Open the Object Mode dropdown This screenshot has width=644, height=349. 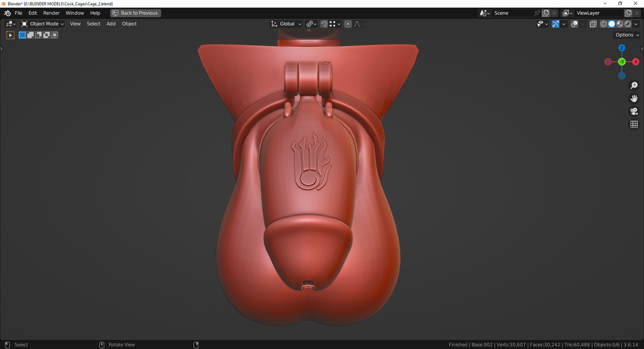click(x=43, y=24)
